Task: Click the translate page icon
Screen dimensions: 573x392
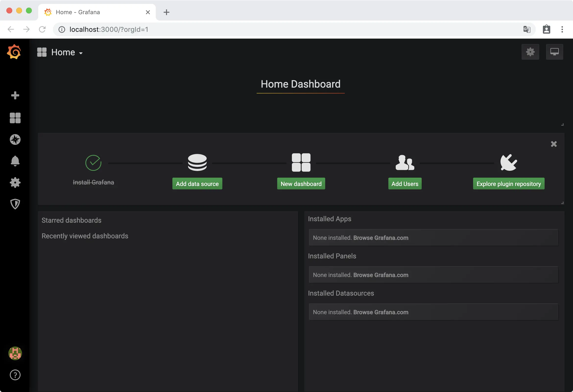Action: (527, 29)
